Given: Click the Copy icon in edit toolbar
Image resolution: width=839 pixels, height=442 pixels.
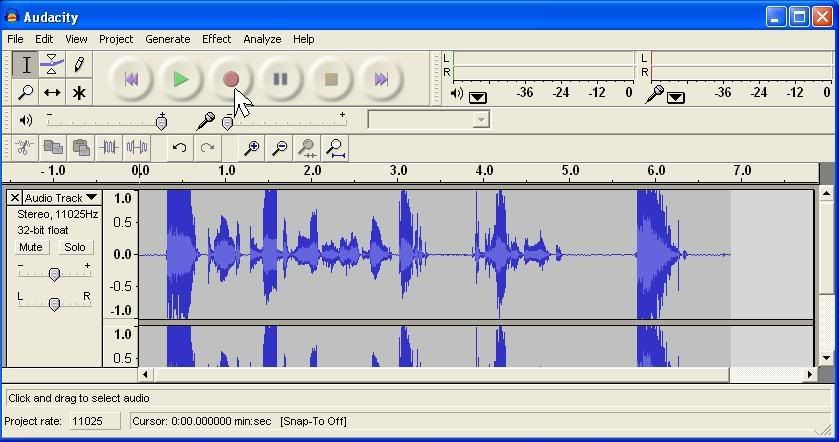Looking at the screenshot, I should (52, 148).
